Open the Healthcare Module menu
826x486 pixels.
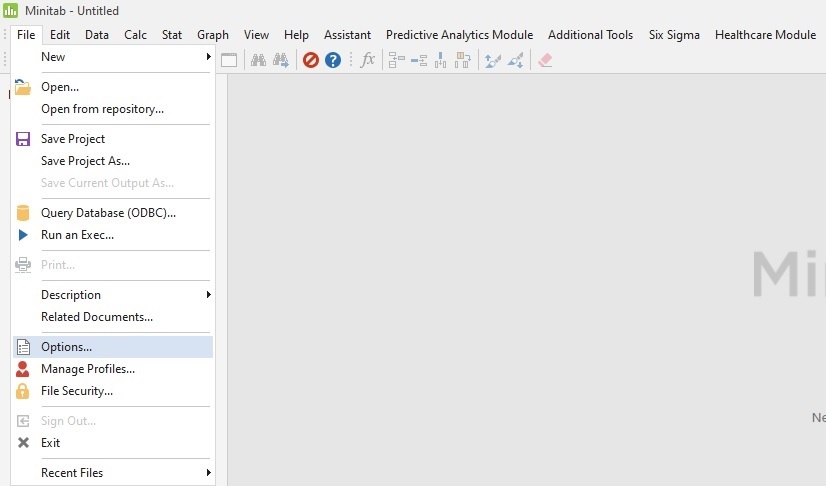point(765,35)
